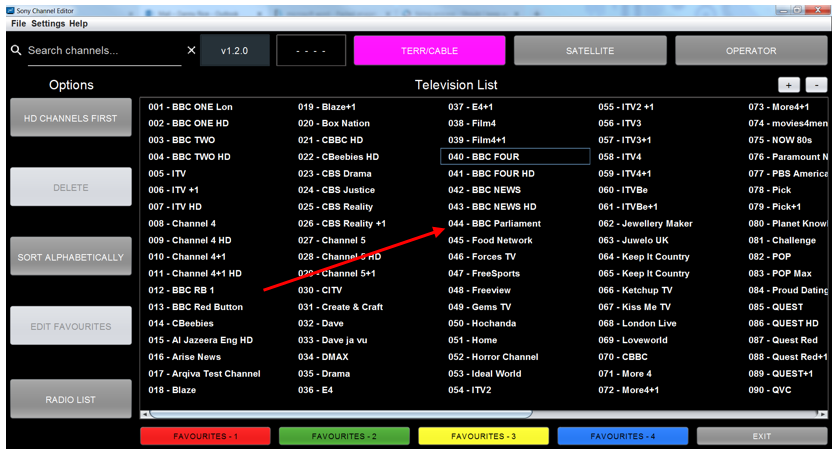Click the search magnifier icon
The height and width of the screenshot is (457, 838).
tap(16, 50)
